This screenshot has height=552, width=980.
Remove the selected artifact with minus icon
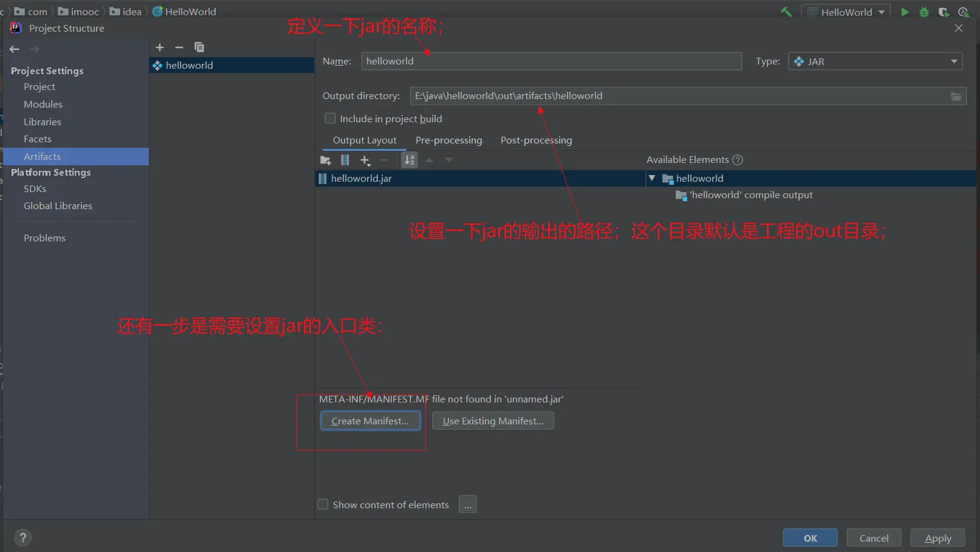point(179,47)
